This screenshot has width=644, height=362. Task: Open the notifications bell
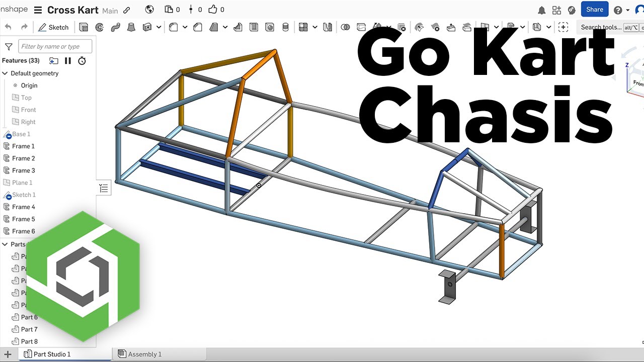[542, 10]
